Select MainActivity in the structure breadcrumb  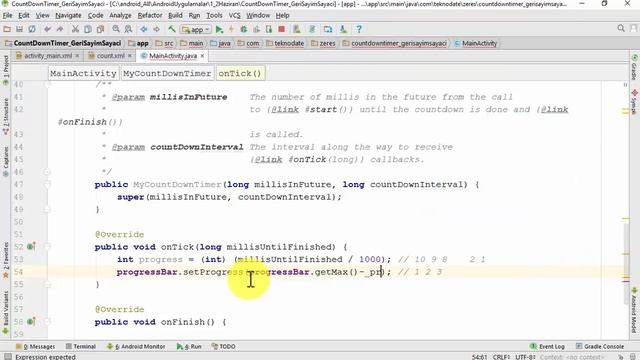(83, 73)
